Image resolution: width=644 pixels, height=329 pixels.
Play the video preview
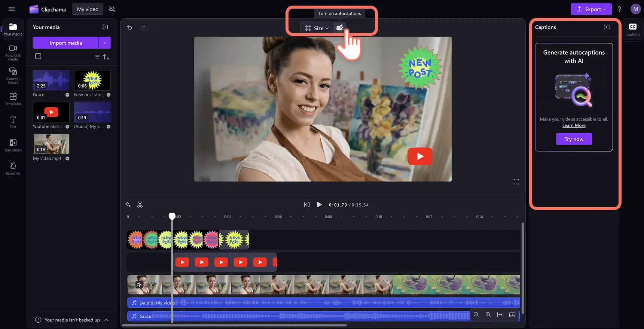pos(319,204)
